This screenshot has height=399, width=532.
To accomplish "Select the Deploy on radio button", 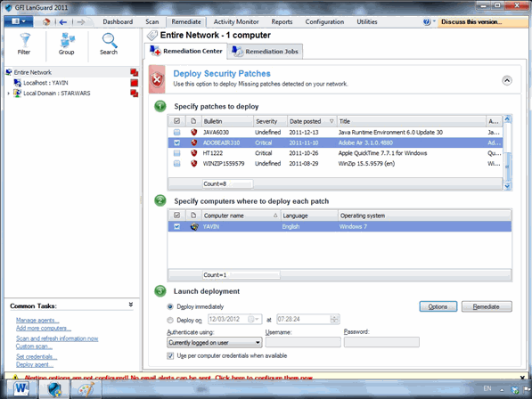I will [170, 320].
